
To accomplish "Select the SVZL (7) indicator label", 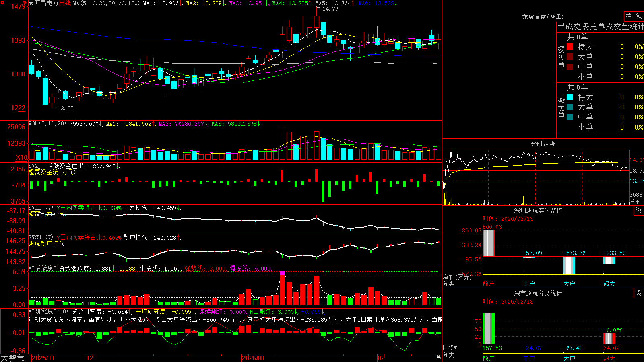I will click(x=41, y=208).
